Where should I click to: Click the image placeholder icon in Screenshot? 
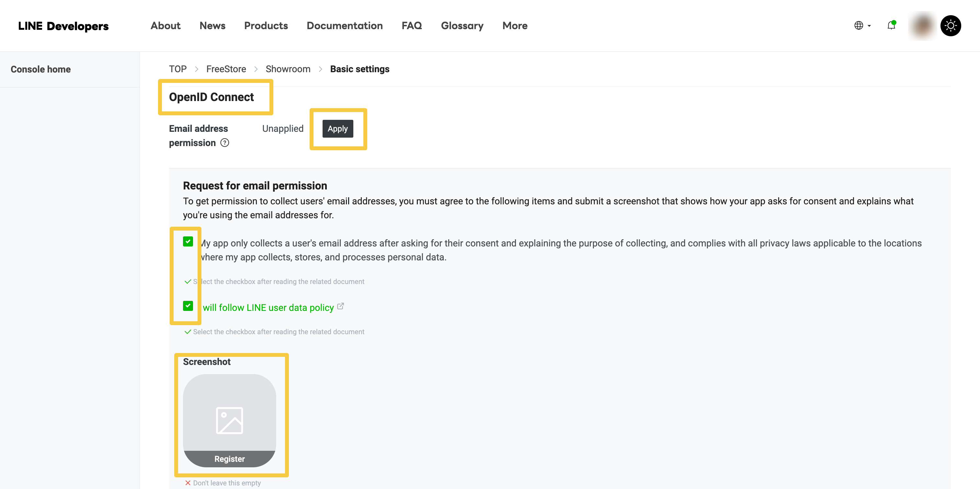[229, 420]
